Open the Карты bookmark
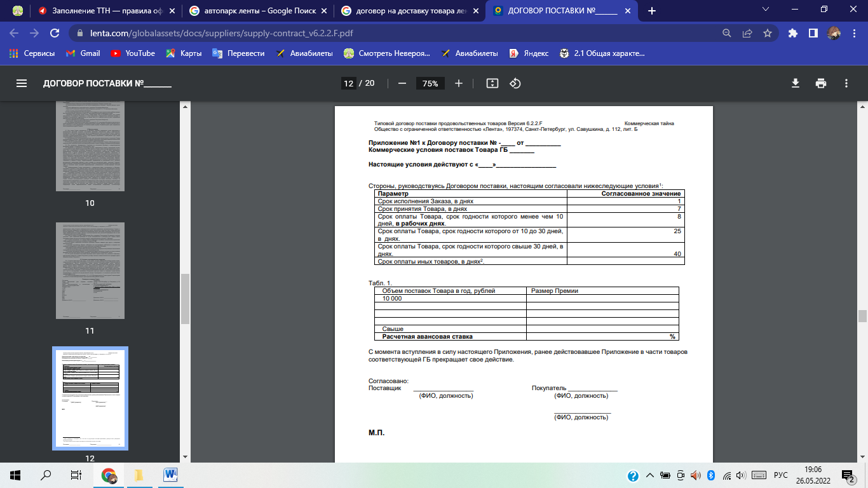The width and height of the screenshot is (868, 488). (x=184, y=53)
